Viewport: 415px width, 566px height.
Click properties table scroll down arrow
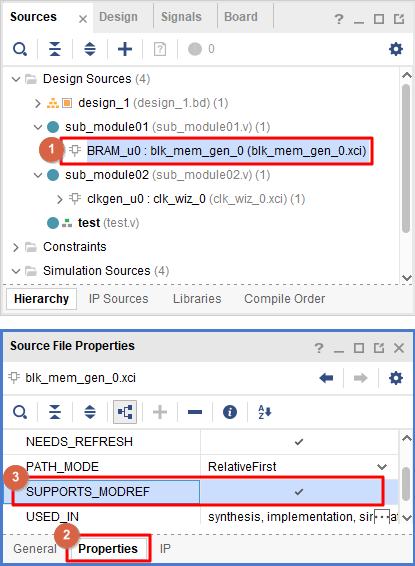tap(407, 518)
